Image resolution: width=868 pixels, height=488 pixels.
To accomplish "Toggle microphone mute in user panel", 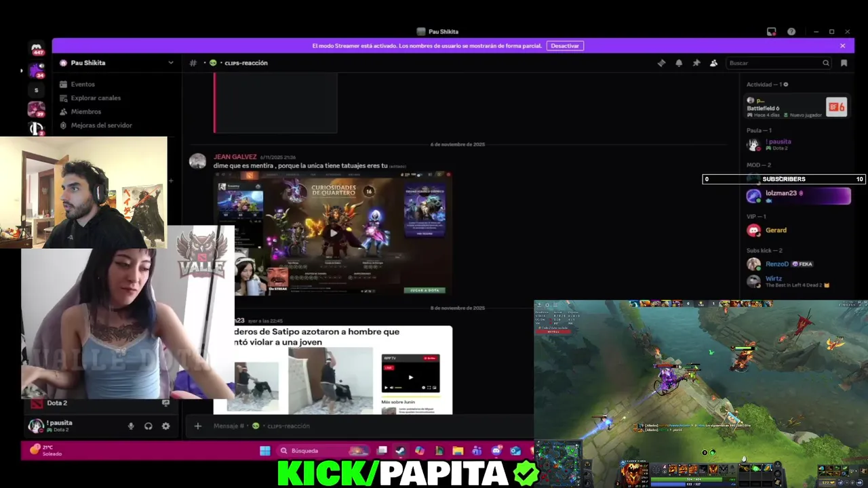I will click(x=131, y=426).
